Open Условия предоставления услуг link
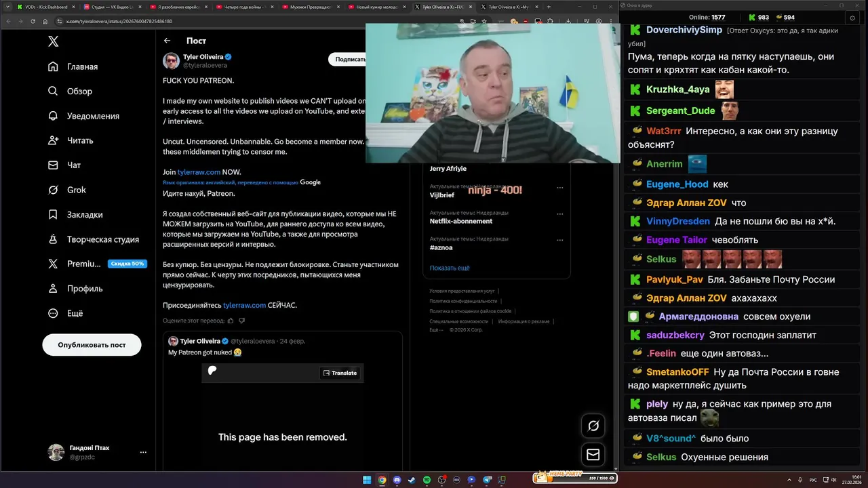Screen dimensions: 868x488 tap(462, 291)
